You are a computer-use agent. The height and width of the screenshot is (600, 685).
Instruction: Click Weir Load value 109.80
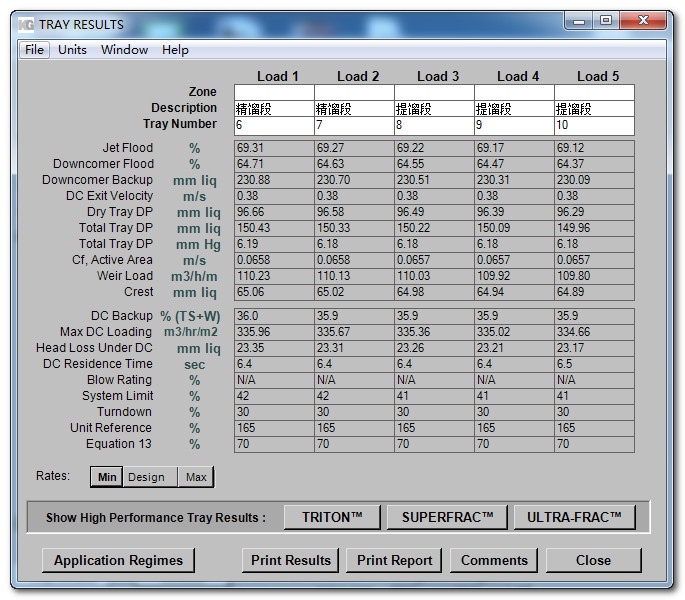click(595, 276)
